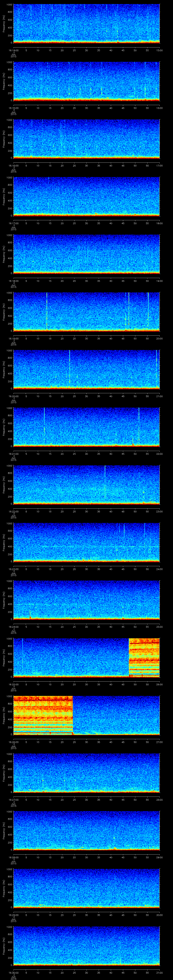Select the vertical line near 51 seconds in 16:21:00 panel
Image resolution: width=173 pixels, height=980 pixels.
point(139,425)
